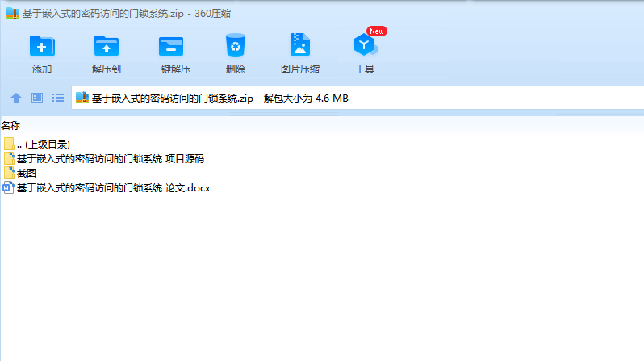Click the 删除 (Delete) recycle bin icon
This screenshot has height=361, width=644.
[x=236, y=44]
